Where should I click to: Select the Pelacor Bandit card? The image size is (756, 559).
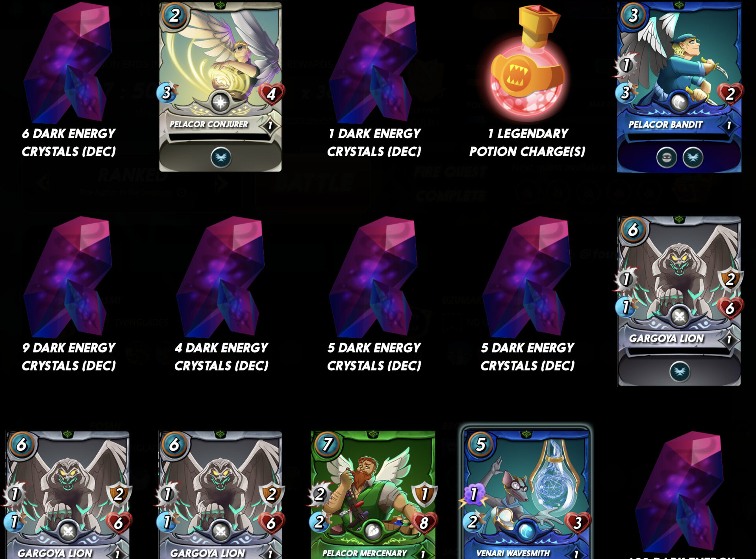point(679,87)
